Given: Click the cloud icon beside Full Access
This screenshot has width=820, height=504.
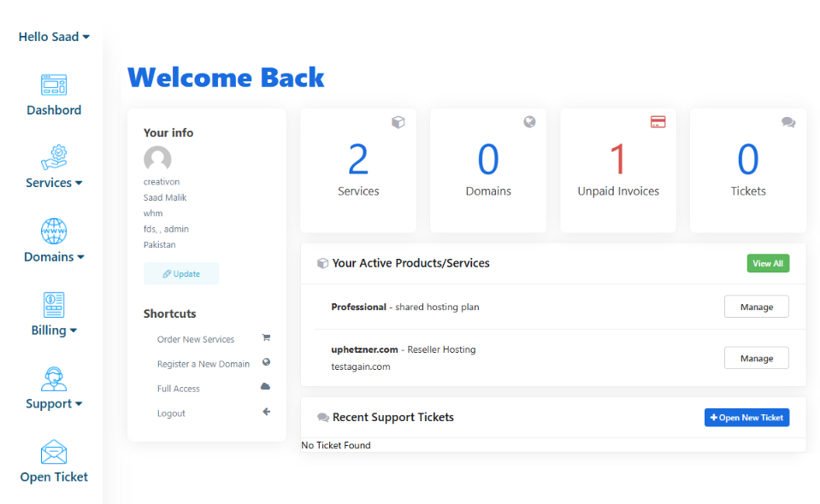Looking at the screenshot, I should tap(266, 388).
